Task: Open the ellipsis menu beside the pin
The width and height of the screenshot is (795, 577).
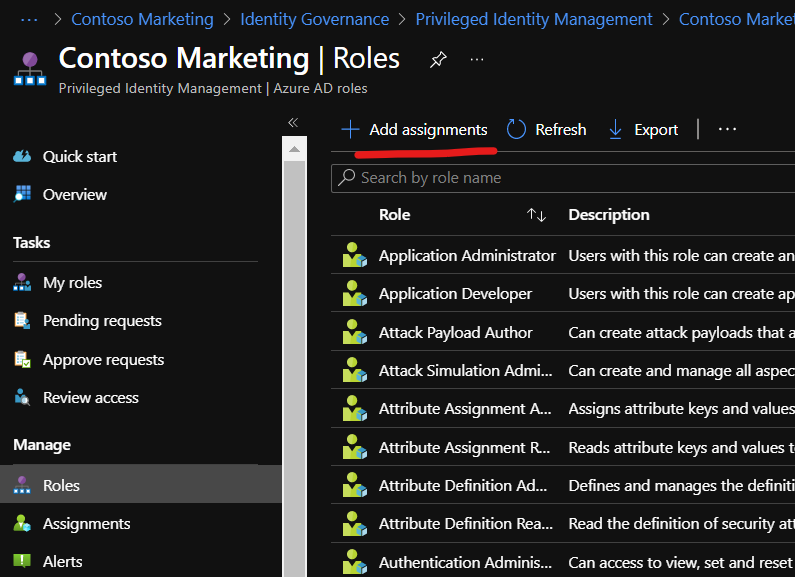Action: point(477,60)
